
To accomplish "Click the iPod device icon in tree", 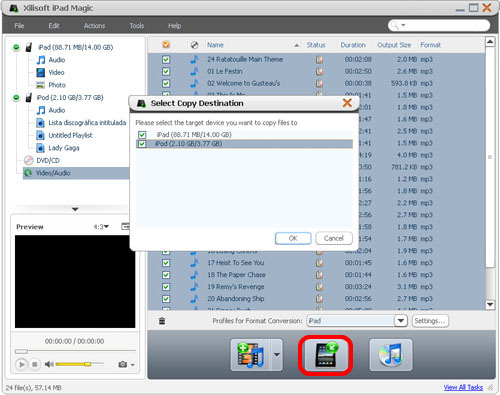I will (x=29, y=98).
